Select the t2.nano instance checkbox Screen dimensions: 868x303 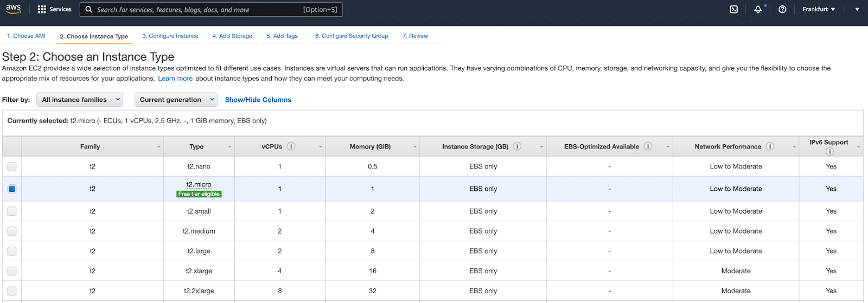(12, 166)
